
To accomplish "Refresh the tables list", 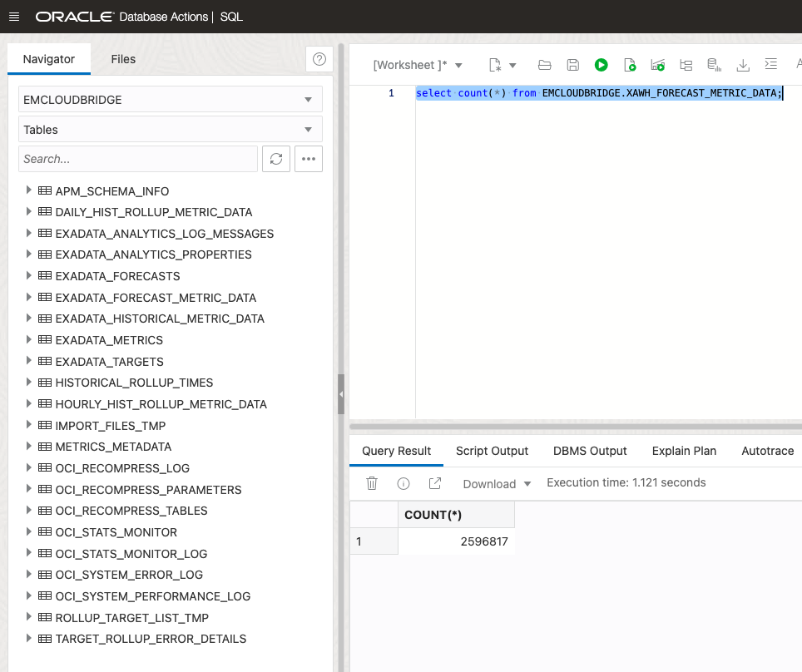I will 276,159.
